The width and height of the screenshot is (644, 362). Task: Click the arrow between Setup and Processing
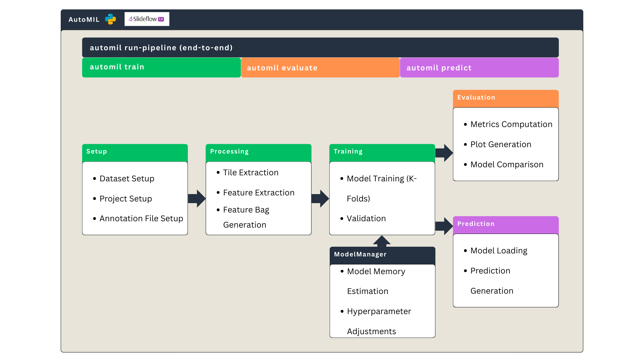pyautogui.click(x=197, y=198)
